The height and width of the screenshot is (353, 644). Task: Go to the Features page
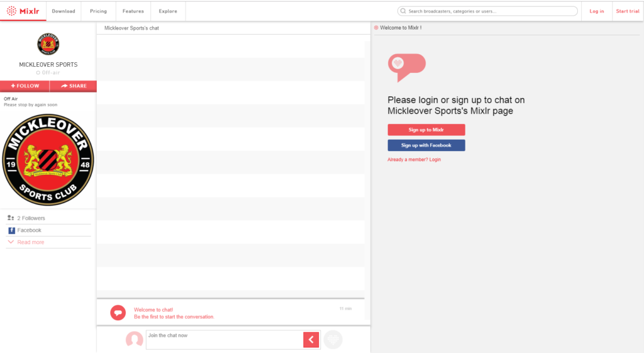pos(133,11)
